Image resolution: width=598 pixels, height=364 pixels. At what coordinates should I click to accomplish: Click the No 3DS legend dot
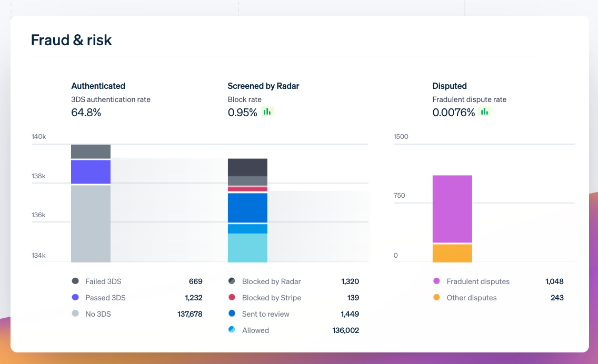75,314
